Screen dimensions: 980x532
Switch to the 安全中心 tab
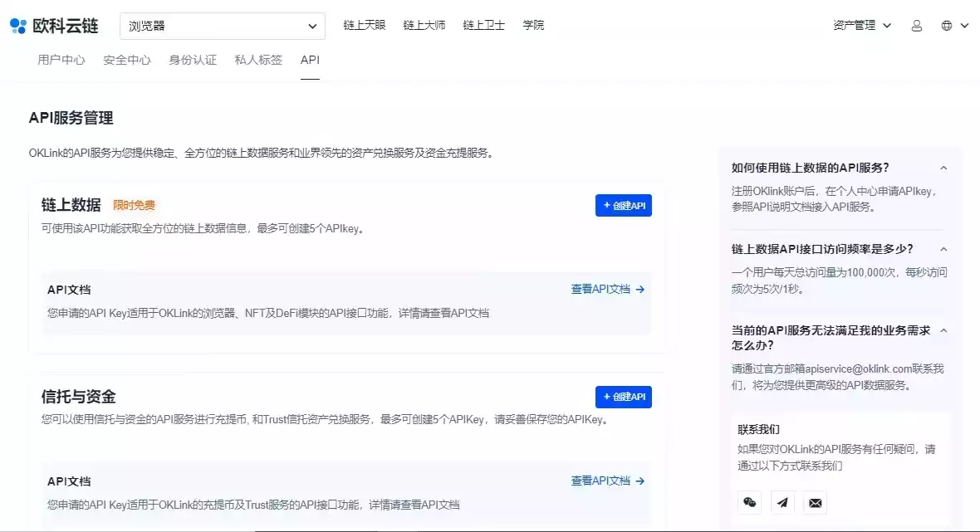(127, 60)
